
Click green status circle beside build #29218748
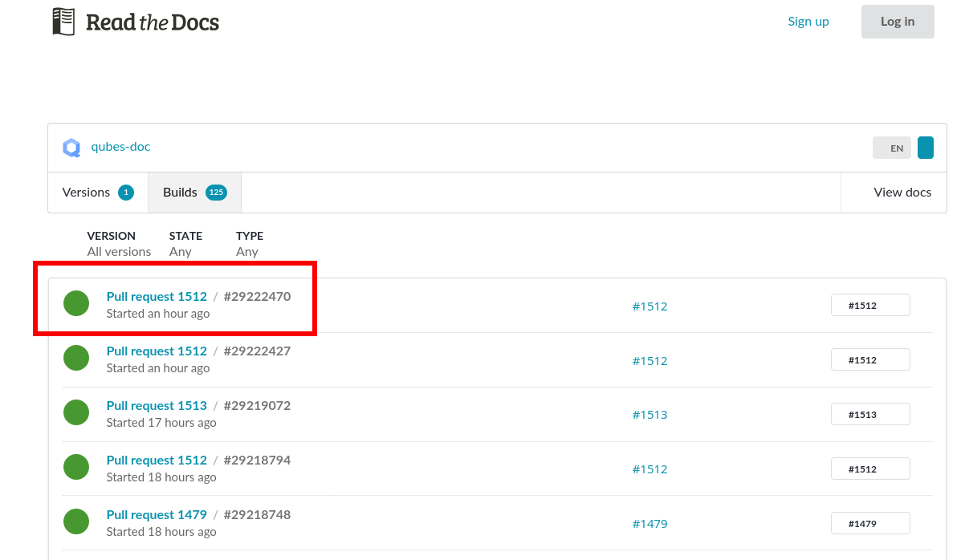point(76,521)
